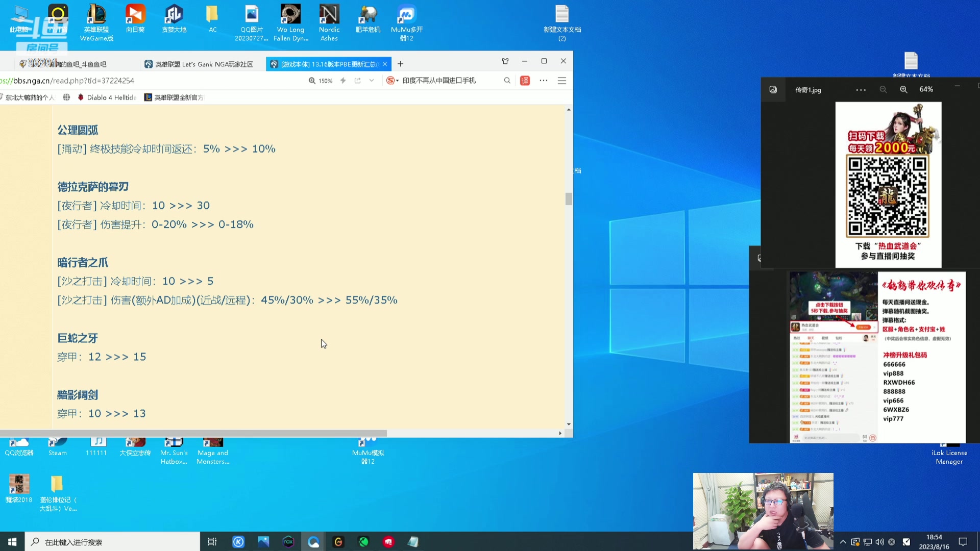Click the red translate (译) toolbar icon
Screen dimensions: 980x551
coord(525,81)
